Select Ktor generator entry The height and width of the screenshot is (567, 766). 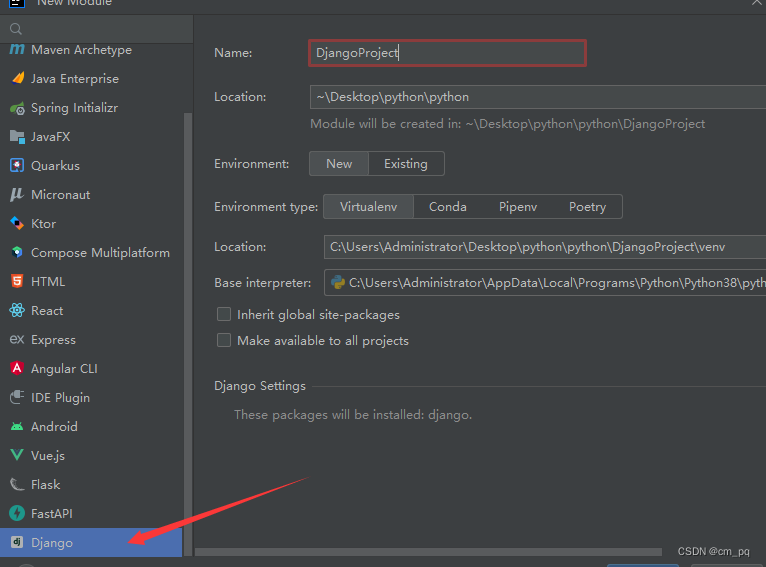coord(91,223)
